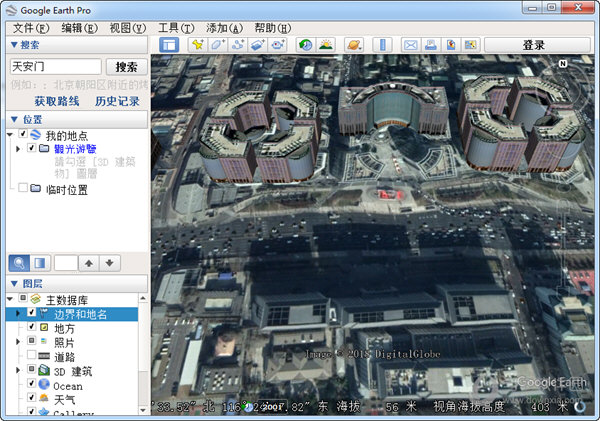
Task: Click the layers scrollbar up arrow
Action: click(143, 298)
